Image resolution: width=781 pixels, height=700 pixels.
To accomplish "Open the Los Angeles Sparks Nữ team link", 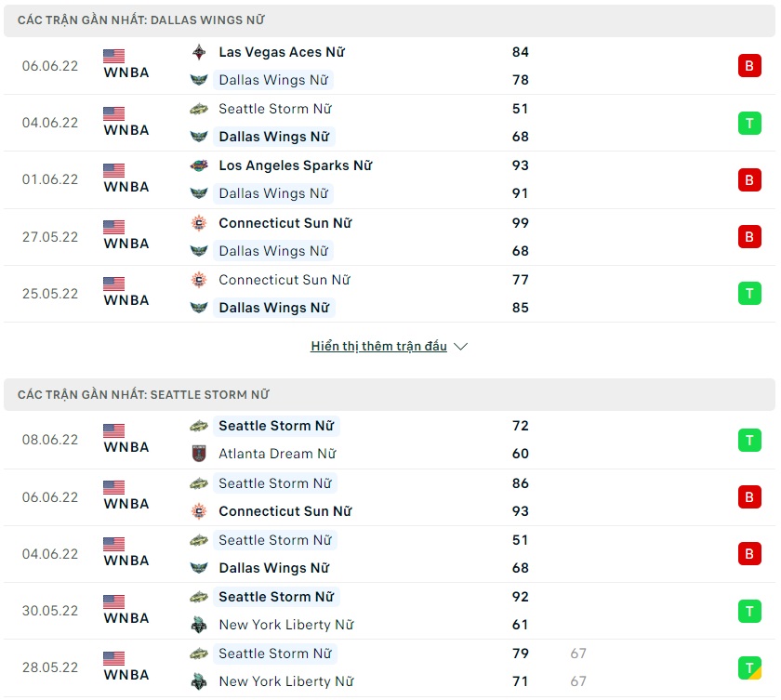I will pos(295,165).
